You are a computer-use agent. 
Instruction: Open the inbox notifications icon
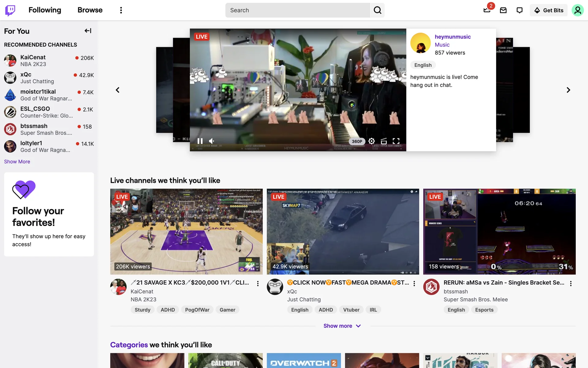point(503,10)
